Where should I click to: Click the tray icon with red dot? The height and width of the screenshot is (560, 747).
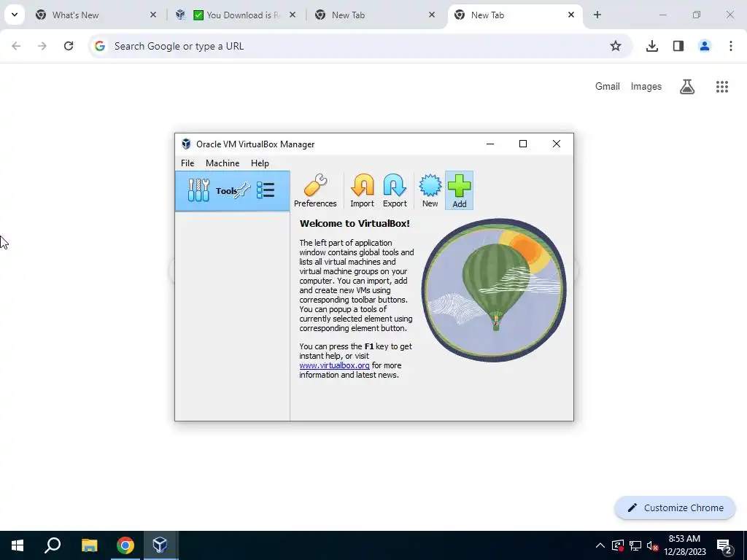[x=617, y=545]
